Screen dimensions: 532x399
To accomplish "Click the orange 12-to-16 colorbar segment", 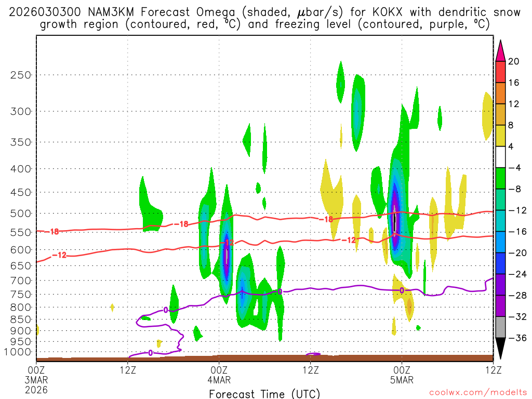I will click(x=500, y=93).
